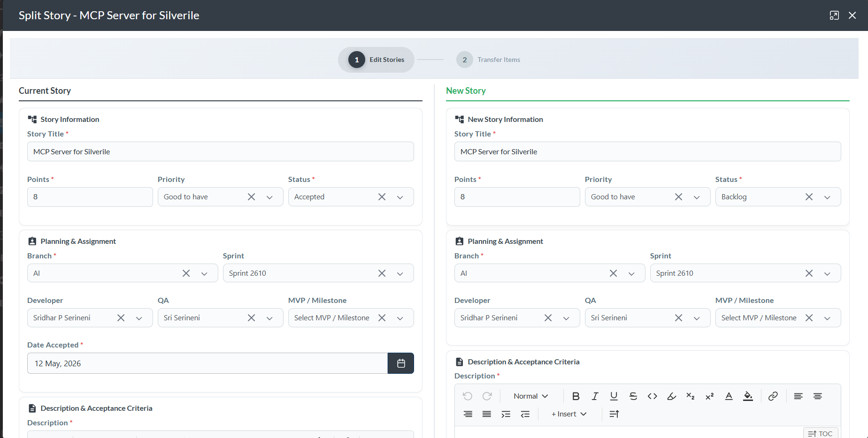The image size is (868, 438).
Task: Expand Current Story Priority dropdown
Action: pyautogui.click(x=269, y=197)
